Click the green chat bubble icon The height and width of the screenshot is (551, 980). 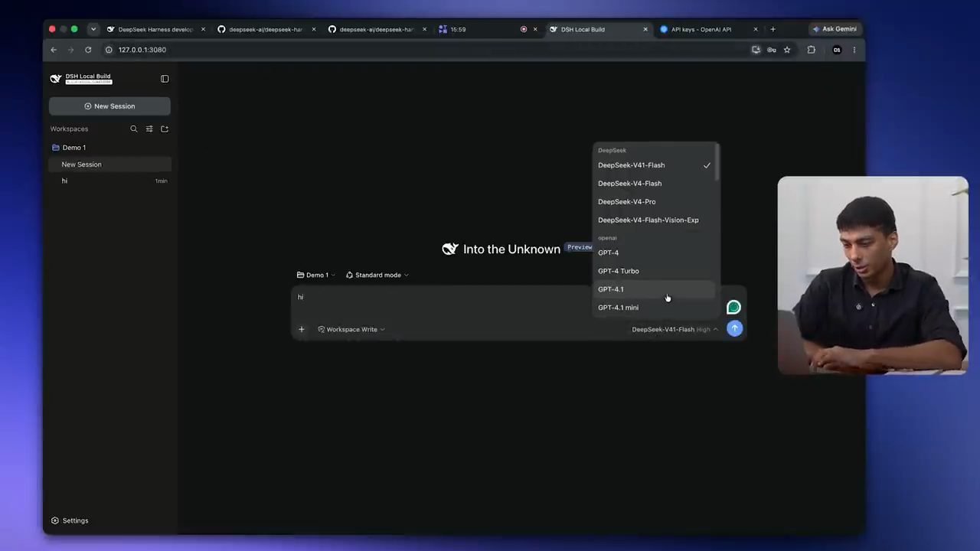click(733, 307)
